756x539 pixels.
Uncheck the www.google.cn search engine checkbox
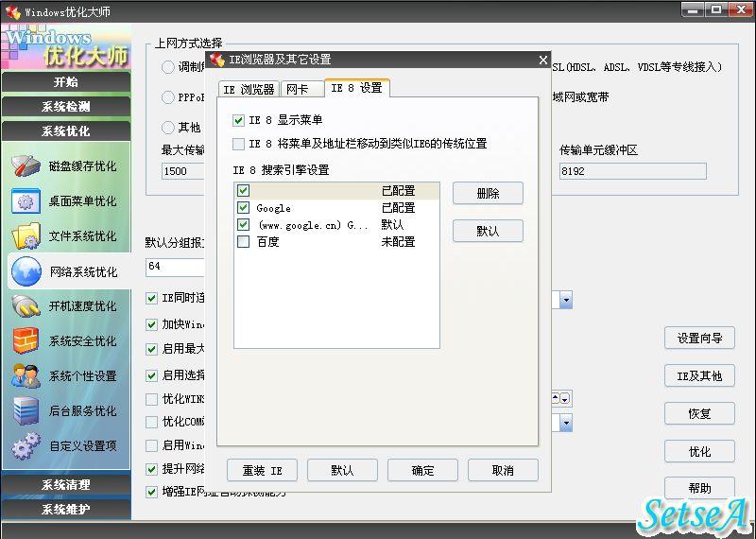[x=243, y=225]
